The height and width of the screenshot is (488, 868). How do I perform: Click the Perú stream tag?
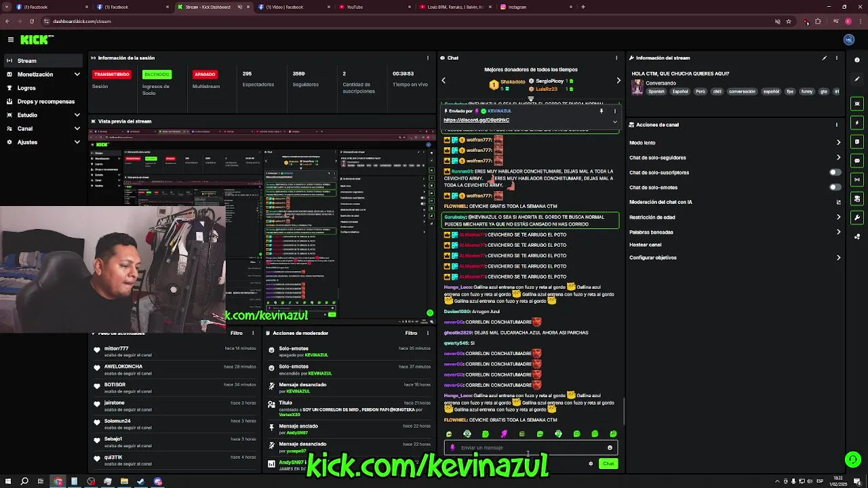click(701, 91)
